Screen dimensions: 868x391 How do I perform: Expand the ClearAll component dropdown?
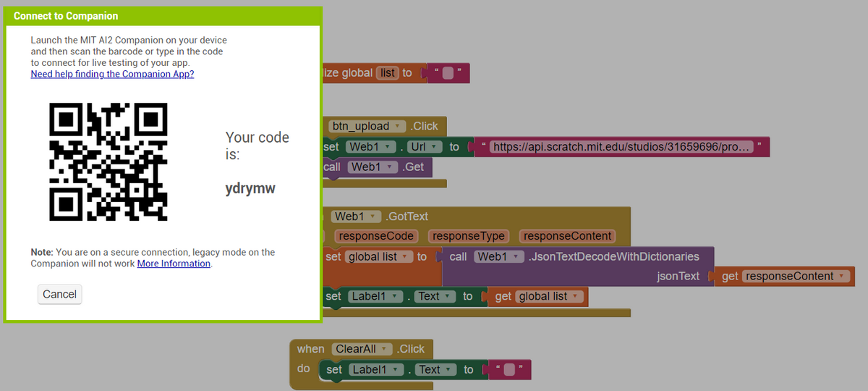[386, 349]
